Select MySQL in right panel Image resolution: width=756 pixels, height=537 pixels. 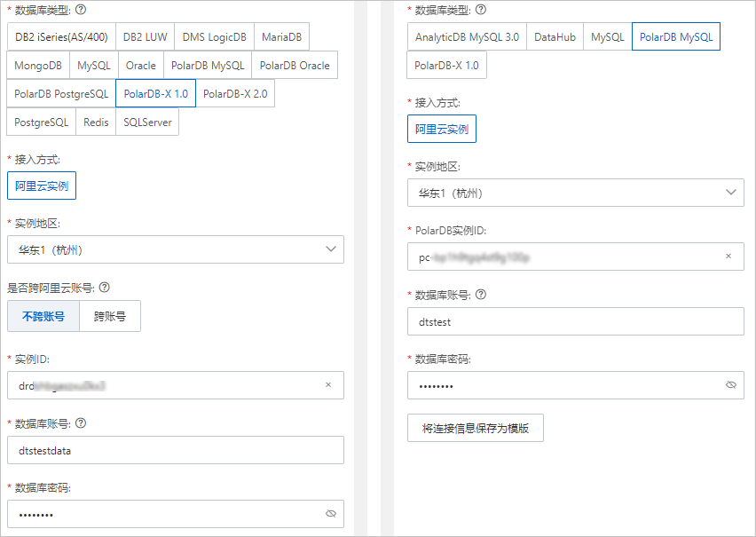pos(608,36)
